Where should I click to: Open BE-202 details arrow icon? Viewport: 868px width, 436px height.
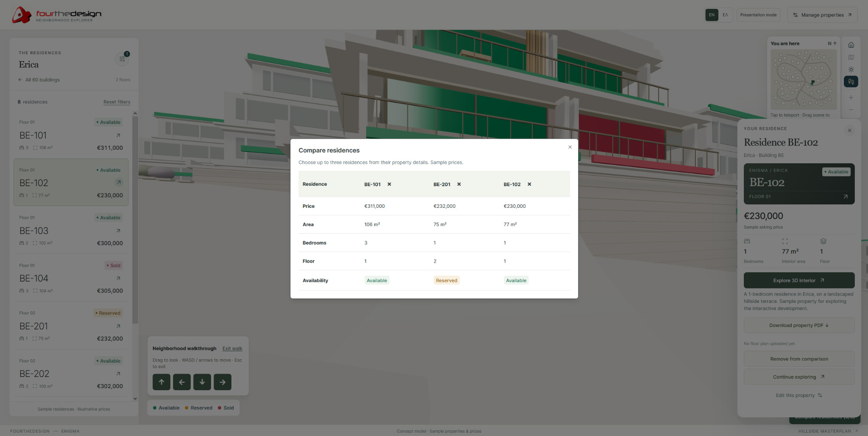tap(118, 374)
